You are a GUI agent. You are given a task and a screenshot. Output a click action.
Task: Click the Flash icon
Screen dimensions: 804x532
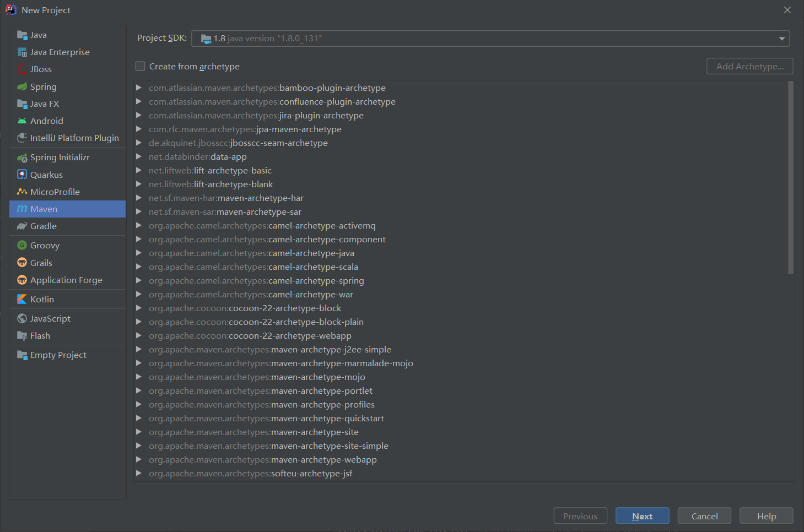tap(22, 335)
